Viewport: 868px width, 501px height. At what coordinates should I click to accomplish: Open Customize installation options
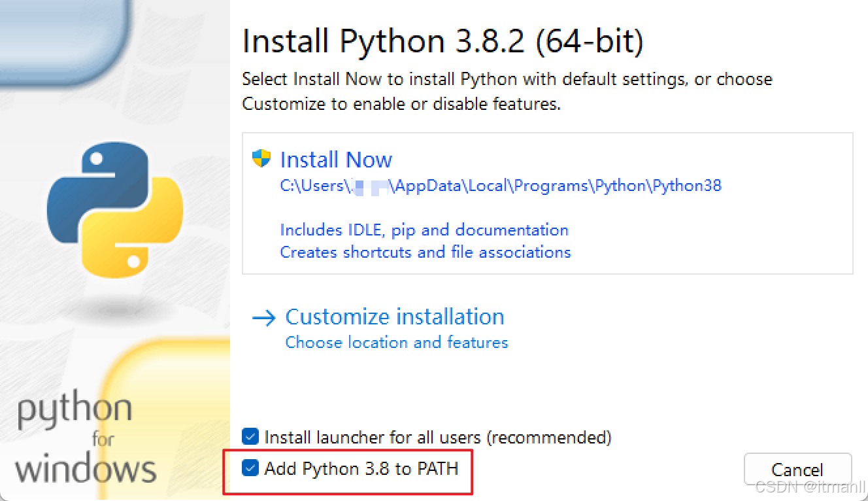click(395, 317)
